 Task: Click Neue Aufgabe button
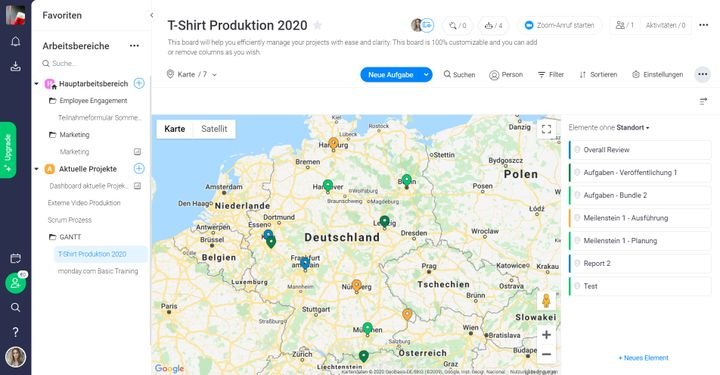pyautogui.click(x=391, y=75)
